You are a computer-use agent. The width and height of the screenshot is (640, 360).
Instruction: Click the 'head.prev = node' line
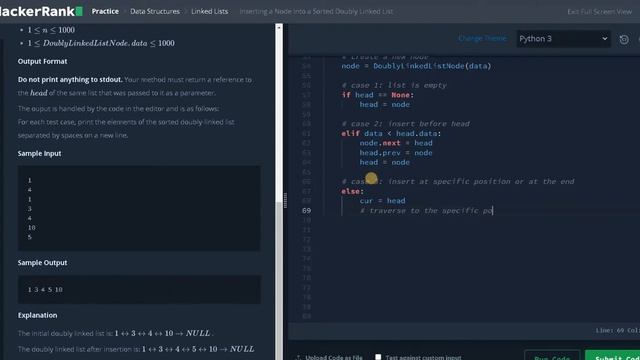coord(396,153)
